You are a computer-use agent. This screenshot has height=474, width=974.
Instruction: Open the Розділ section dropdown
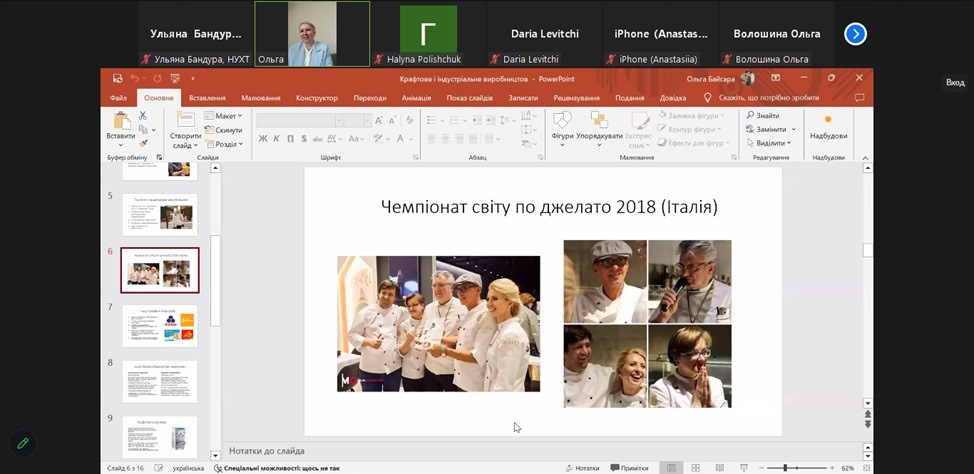(x=224, y=143)
